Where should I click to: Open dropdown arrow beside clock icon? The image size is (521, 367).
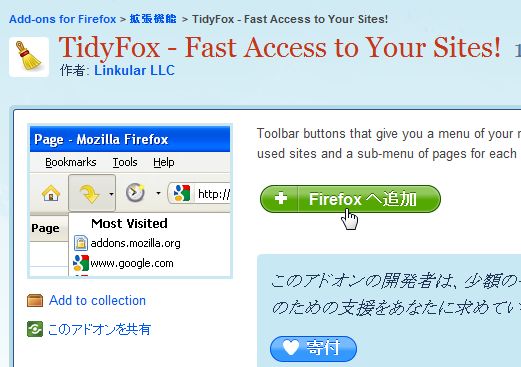(158, 193)
